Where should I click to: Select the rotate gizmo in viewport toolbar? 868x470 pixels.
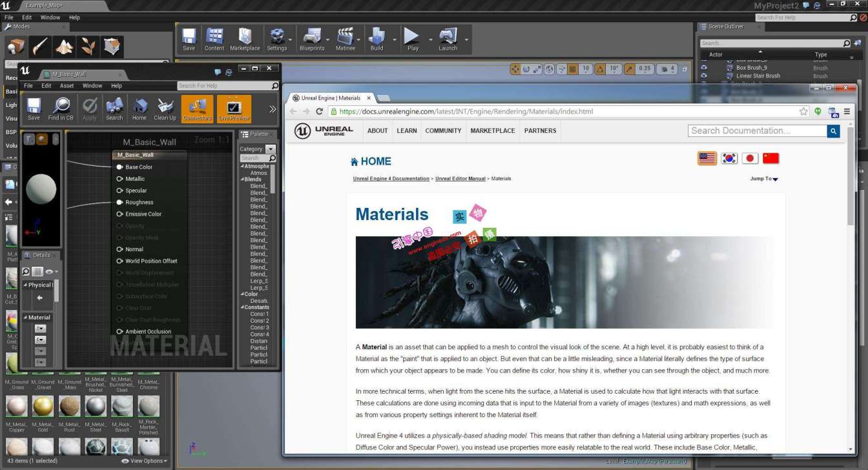click(x=526, y=69)
